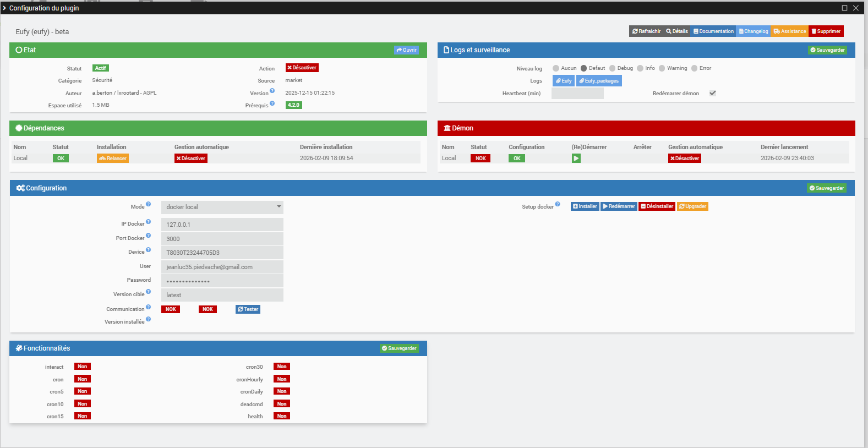Screen dimensions: 868x448
Task: Click the Non badge for health
Action: pos(282,416)
